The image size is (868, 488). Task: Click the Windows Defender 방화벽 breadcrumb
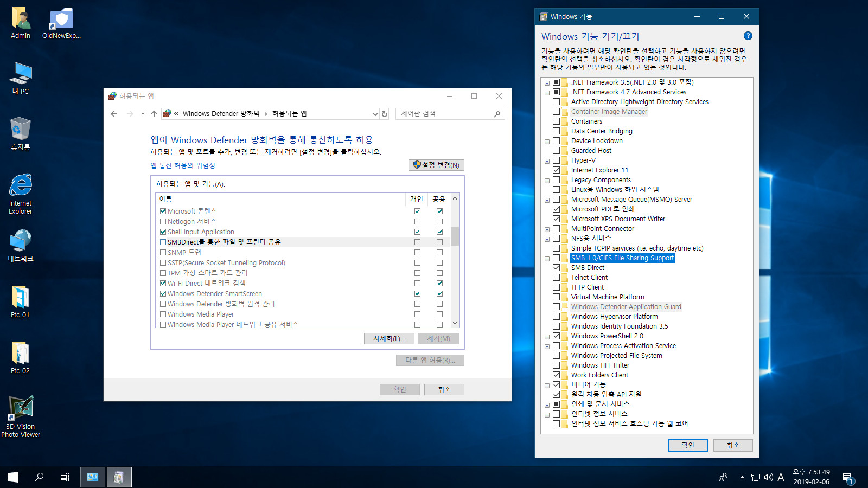click(221, 114)
